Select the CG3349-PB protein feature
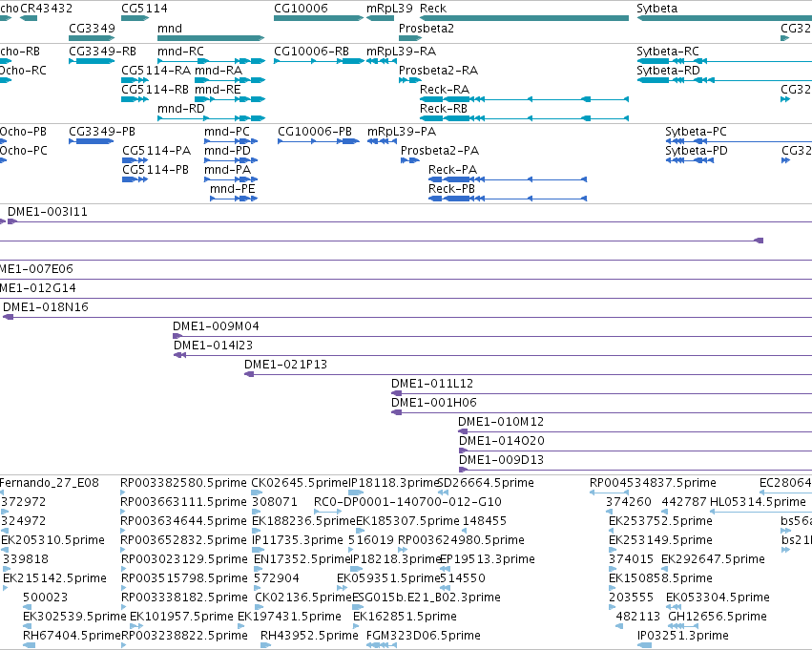 coord(92,141)
